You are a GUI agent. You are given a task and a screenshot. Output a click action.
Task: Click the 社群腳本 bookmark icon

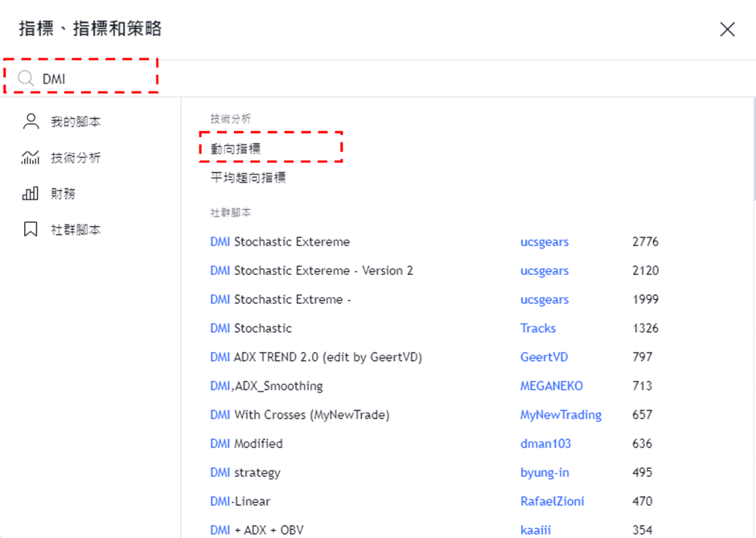[31, 230]
